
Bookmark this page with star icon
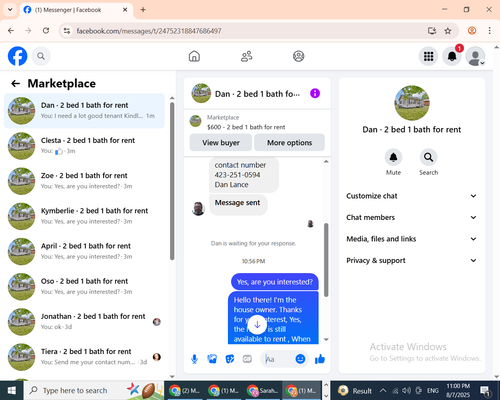[448, 31]
